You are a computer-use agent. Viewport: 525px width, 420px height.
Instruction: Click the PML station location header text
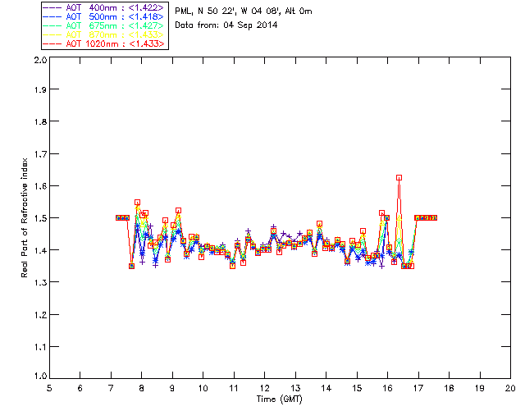pos(244,11)
